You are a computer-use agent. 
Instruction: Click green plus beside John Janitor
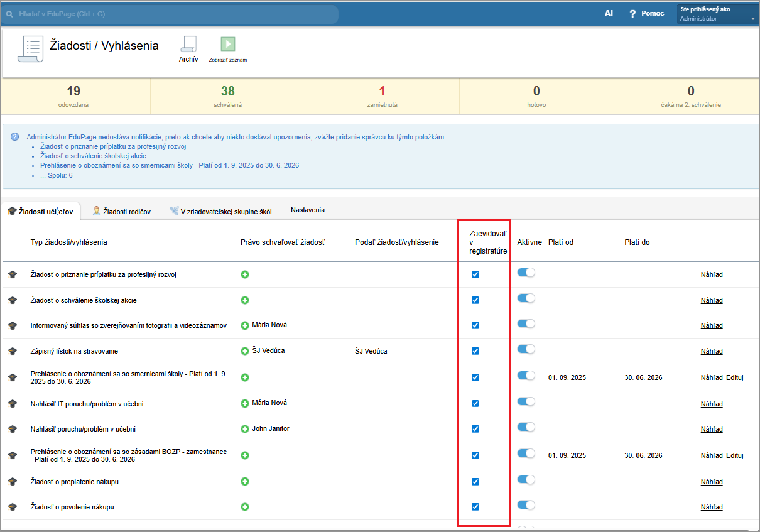pos(245,429)
